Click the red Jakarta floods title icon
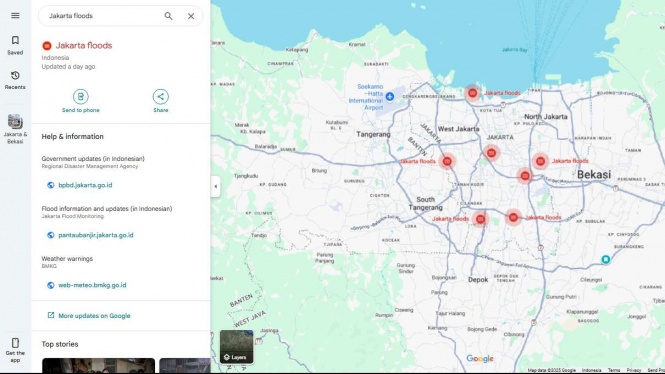This screenshot has height=374, width=665. (x=47, y=46)
